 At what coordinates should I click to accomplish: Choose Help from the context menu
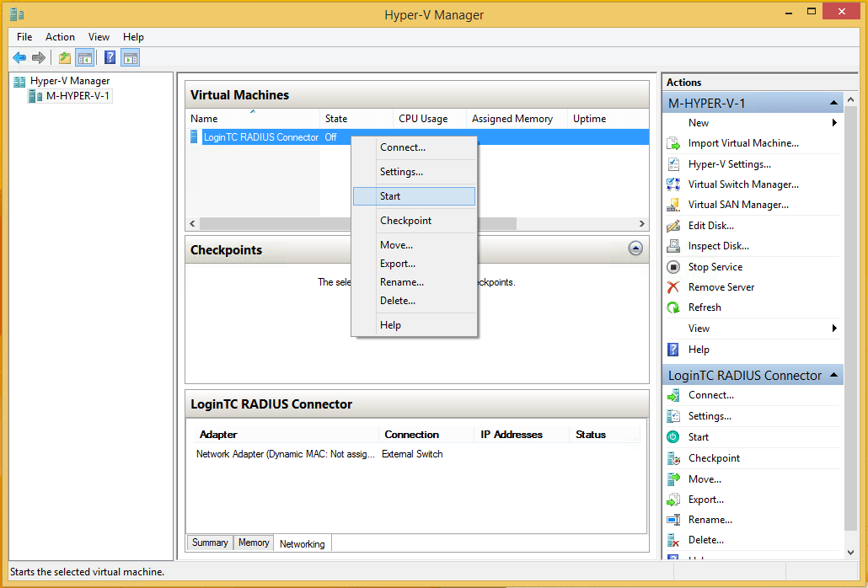(414, 325)
